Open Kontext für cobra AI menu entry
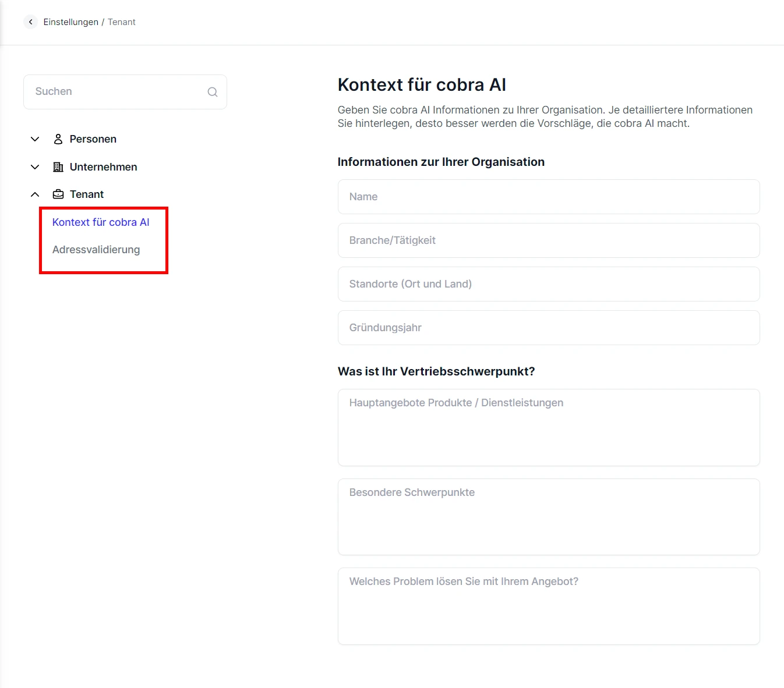The image size is (784, 688). [101, 222]
